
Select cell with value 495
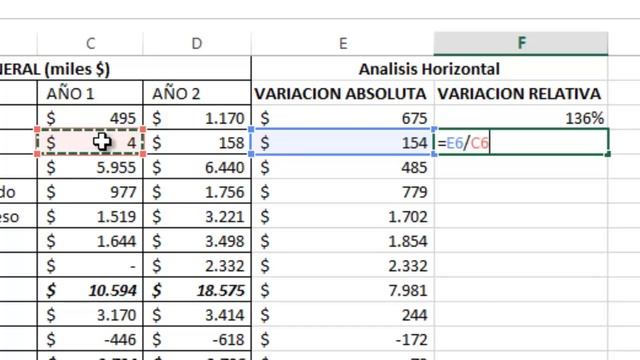(x=90, y=118)
